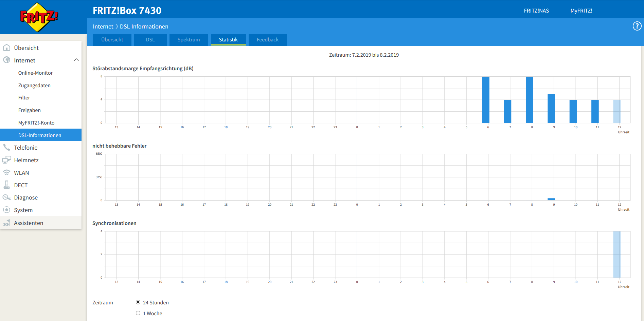
Task: Click the Telefonie phone handset icon
Action: (6, 147)
